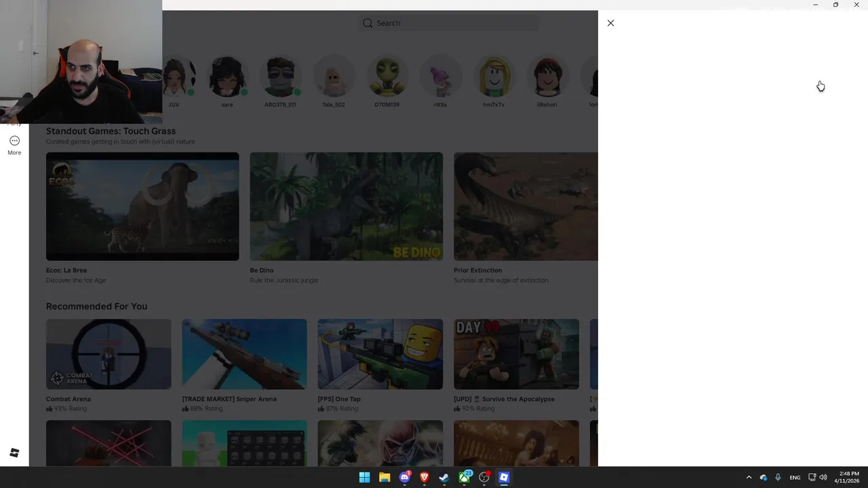
Task: Click 'Standout Games: Touch Grass' heading
Action: click(111, 131)
